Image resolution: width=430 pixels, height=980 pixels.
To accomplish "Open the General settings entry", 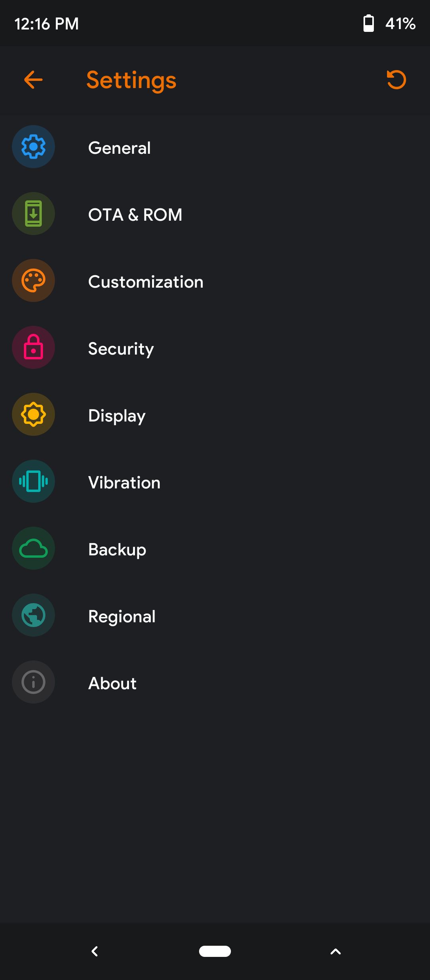I will [x=119, y=148].
